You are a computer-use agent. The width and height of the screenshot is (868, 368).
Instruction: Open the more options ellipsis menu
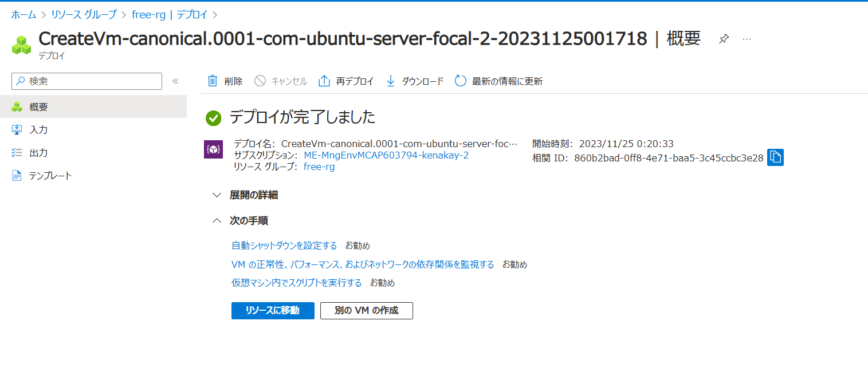click(x=747, y=39)
